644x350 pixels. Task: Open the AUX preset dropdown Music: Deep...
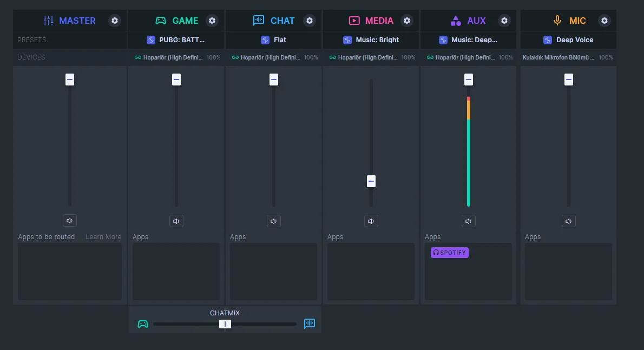pyautogui.click(x=468, y=40)
